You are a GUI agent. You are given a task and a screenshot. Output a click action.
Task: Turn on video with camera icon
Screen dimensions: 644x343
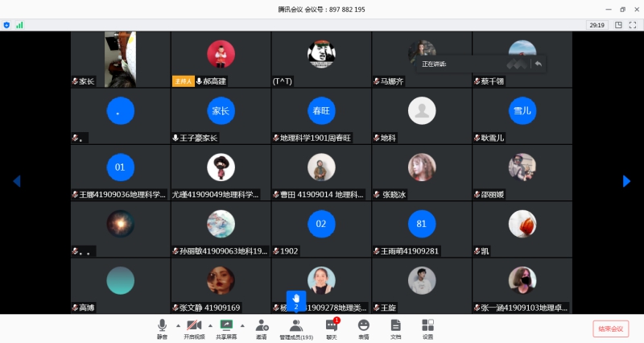click(x=194, y=329)
